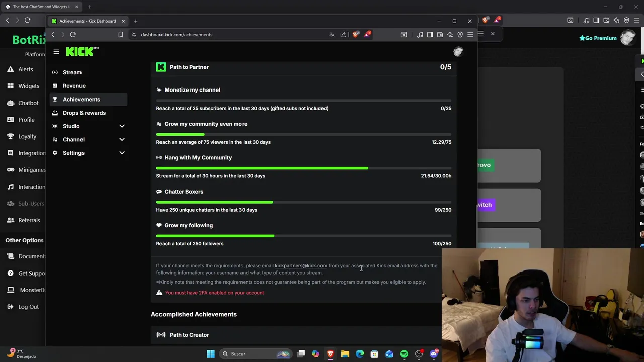Image resolution: width=644 pixels, height=362 pixels.
Task: Open the Outlook app from the taskbar
Action: tap(389, 354)
